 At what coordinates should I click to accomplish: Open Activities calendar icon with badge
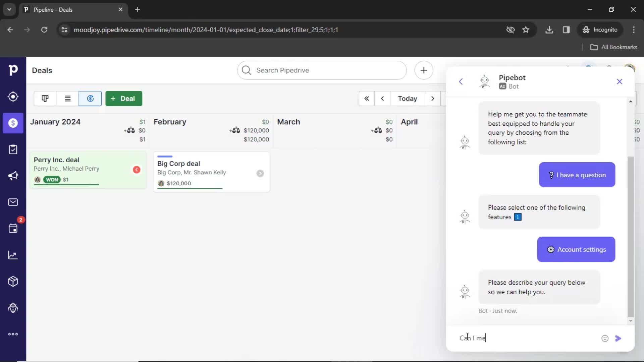tap(13, 229)
